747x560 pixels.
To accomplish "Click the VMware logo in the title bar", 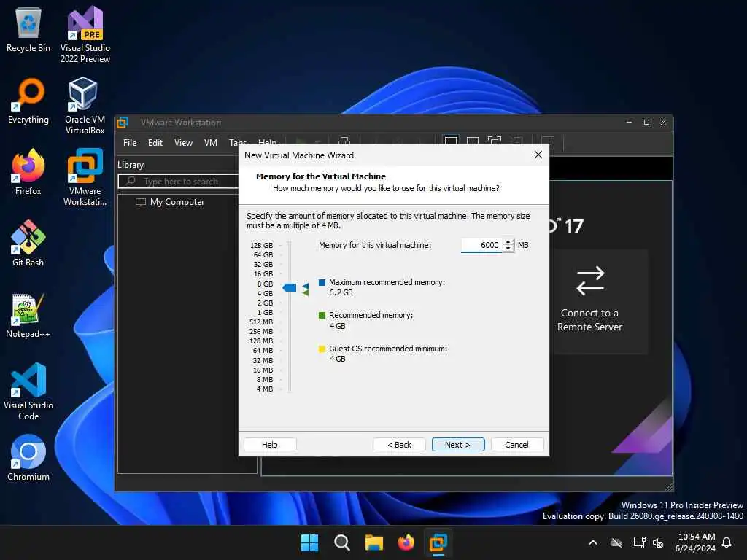I will click(123, 122).
